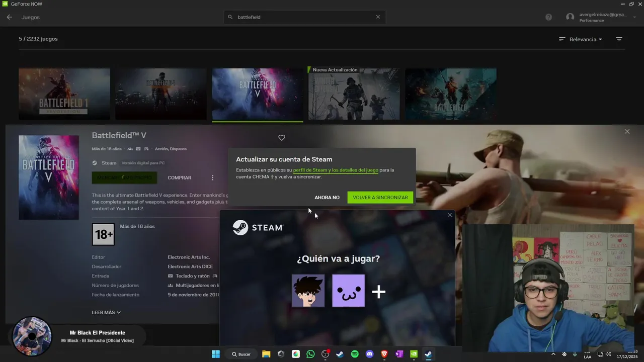Click the Acción, Disparos genre text

click(171, 149)
